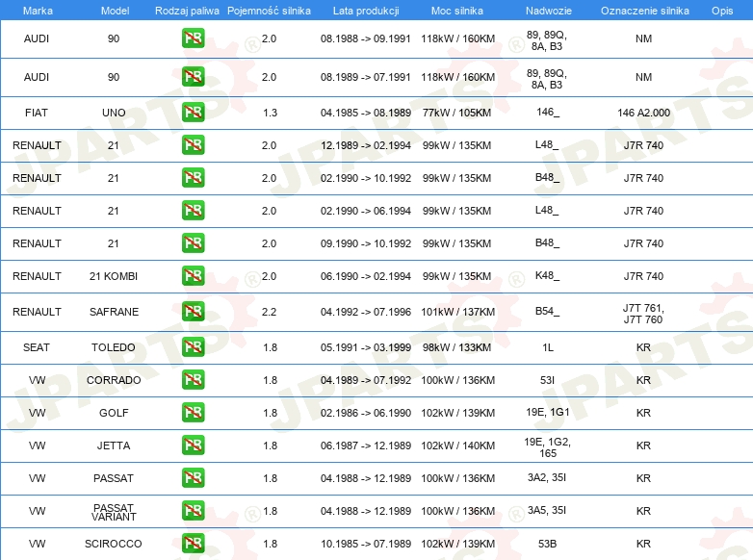Click body code 53I

click(548, 380)
